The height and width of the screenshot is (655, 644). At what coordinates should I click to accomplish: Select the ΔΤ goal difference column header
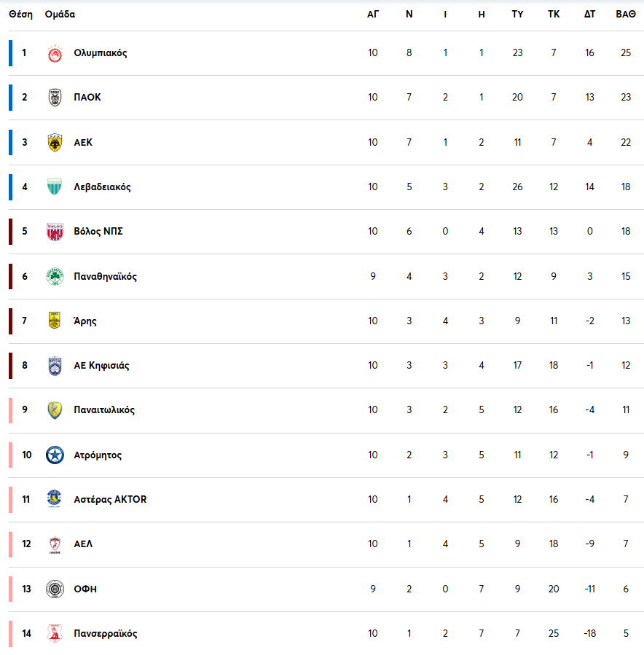pyautogui.click(x=590, y=15)
